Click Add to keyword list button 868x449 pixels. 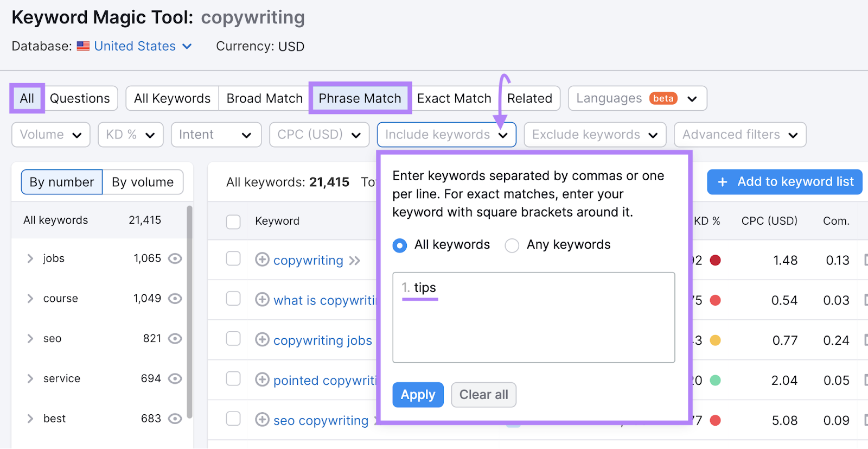click(784, 182)
